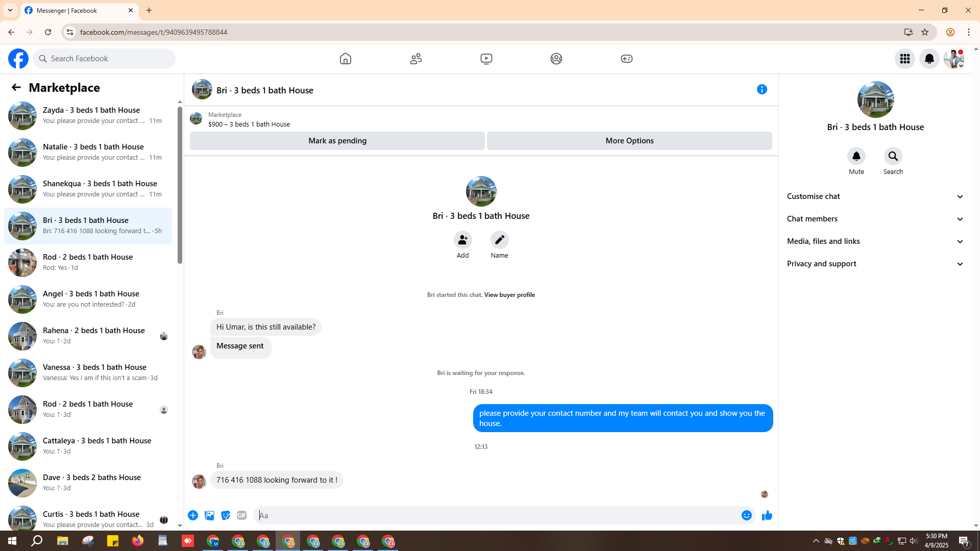Open Windows taskbar search
Viewport: 980px width, 551px height.
(x=37, y=541)
